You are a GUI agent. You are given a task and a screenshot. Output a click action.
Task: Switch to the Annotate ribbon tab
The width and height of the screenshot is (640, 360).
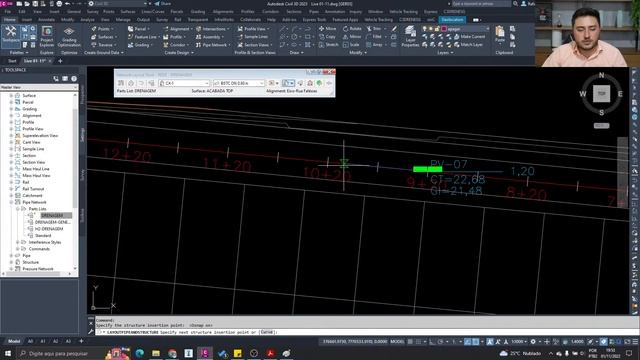tap(46, 19)
